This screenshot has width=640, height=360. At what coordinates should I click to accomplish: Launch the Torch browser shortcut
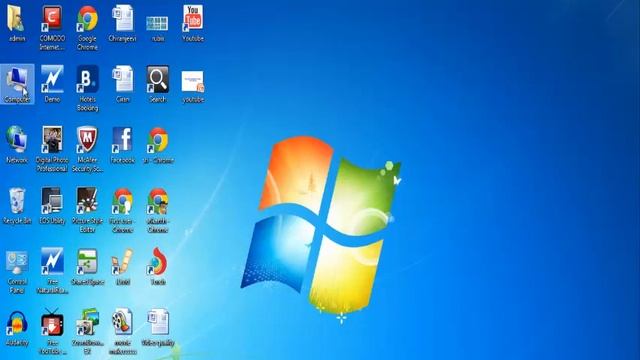pos(158,262)
